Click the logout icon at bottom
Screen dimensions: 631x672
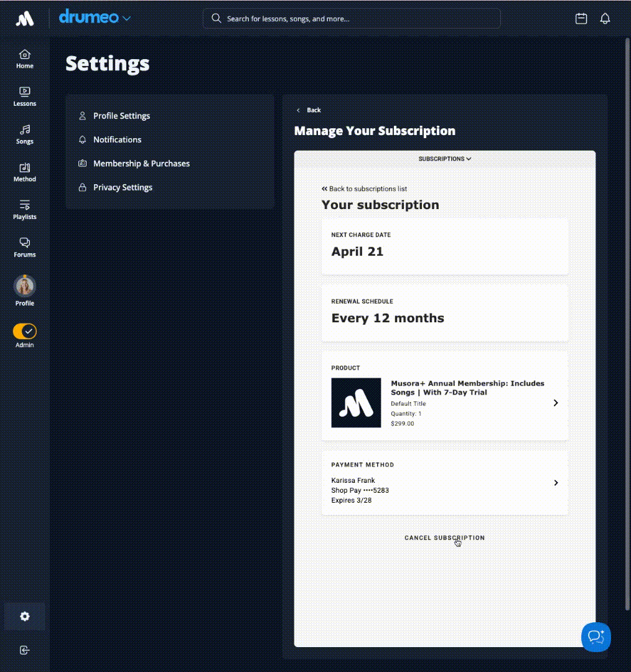pos(25,650)
